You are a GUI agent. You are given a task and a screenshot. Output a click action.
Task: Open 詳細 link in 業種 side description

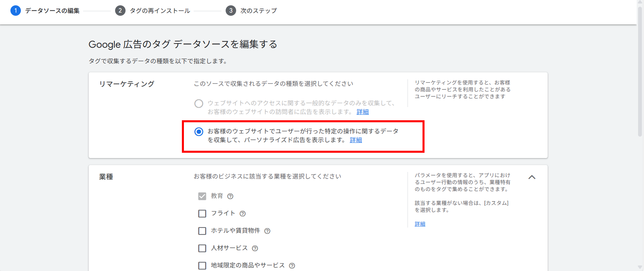(x=420, y=224)
